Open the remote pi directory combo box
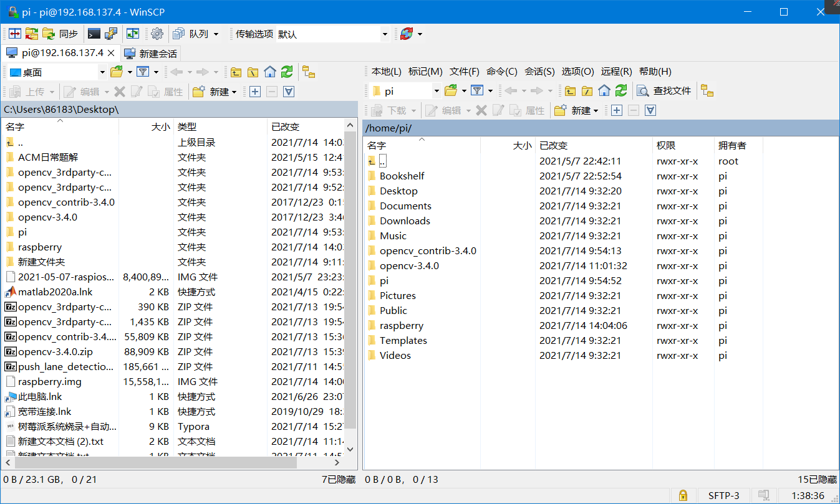The height and width of the screenshot is (504, 840). click(x=405, y=91)
